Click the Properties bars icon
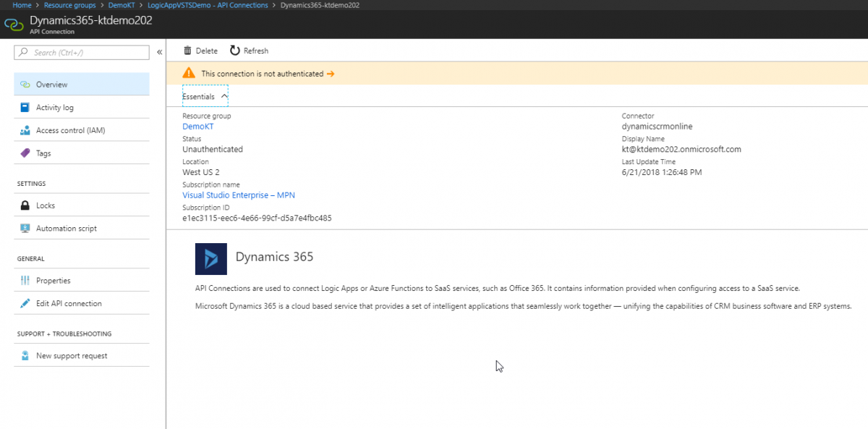This screenshot has width=868, height=429. point(25,281)
